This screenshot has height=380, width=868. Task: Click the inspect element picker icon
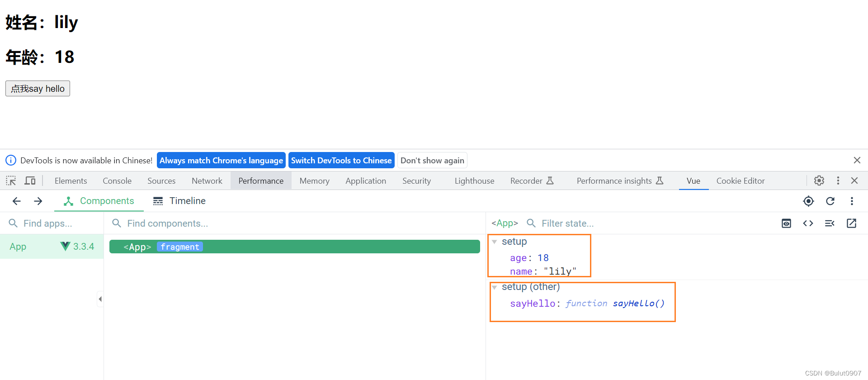(11, 181)
